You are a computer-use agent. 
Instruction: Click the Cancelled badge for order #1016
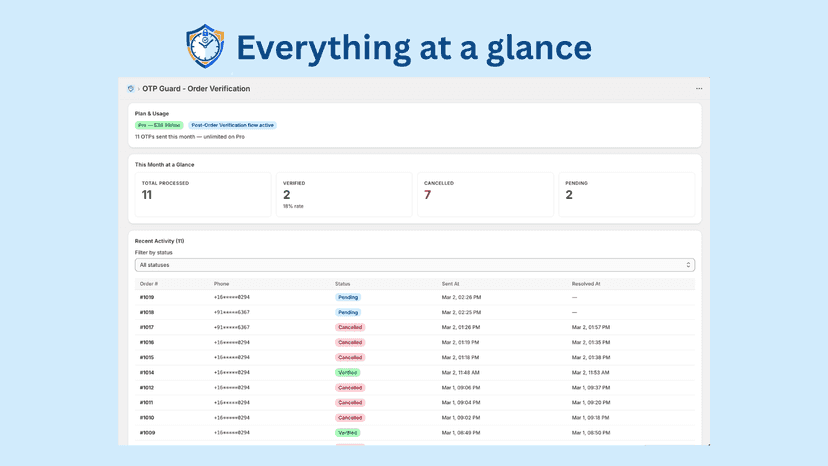[350, 342]
